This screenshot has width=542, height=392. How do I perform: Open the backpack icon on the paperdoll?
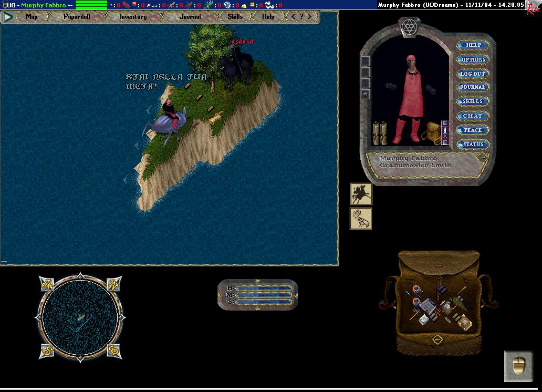coord(433,133)
